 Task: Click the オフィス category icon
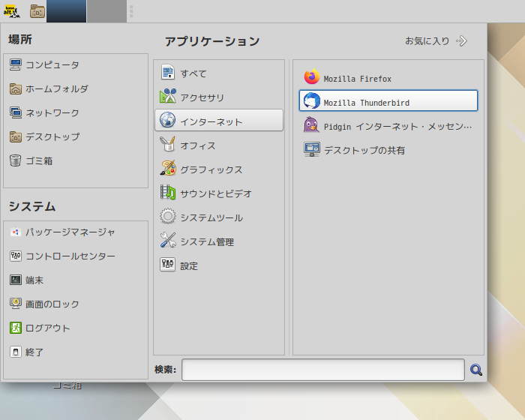tap(168, 144)
